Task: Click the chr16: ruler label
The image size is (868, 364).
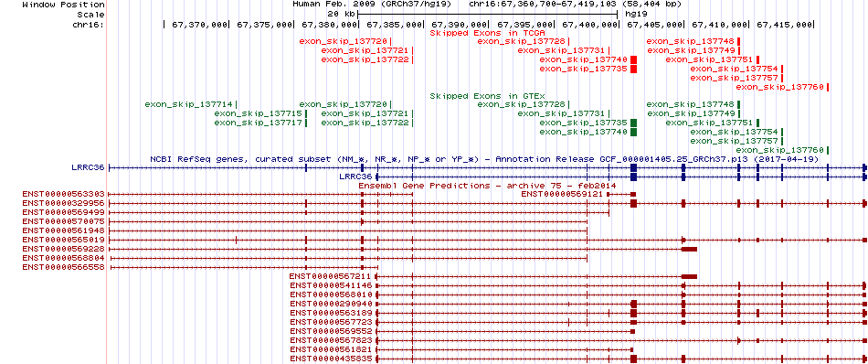Action: [x=88, y=25]
